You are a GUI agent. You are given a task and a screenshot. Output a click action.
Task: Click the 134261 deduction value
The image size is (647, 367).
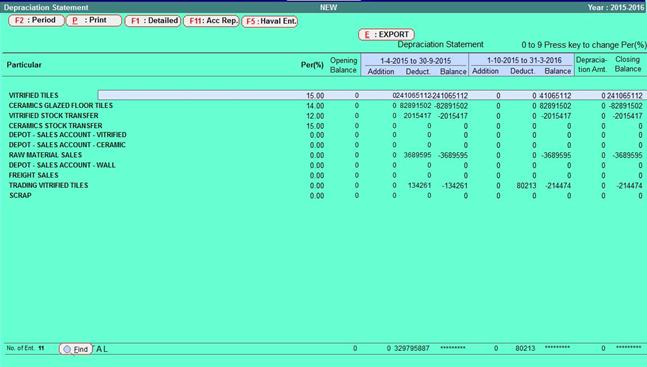(x=419, y=186)
